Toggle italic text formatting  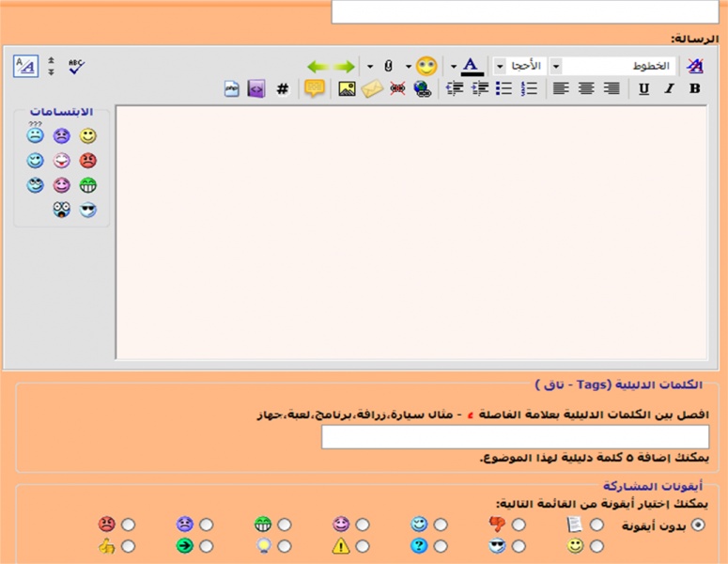pos(670,89)
